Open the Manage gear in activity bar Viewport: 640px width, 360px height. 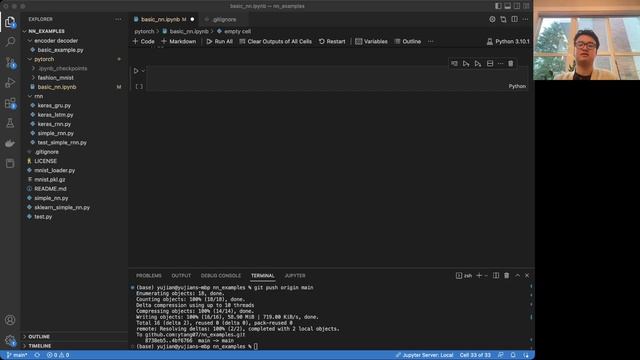[10, 340]
